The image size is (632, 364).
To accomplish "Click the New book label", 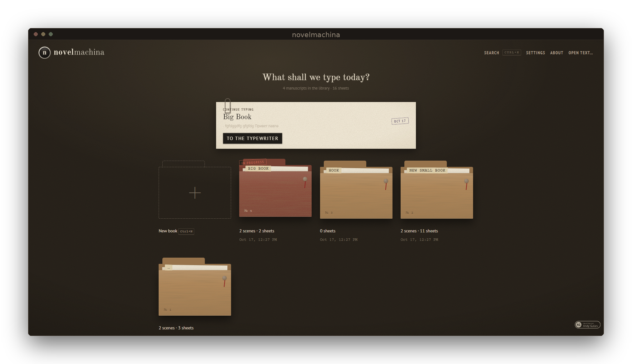I will 168,231.
